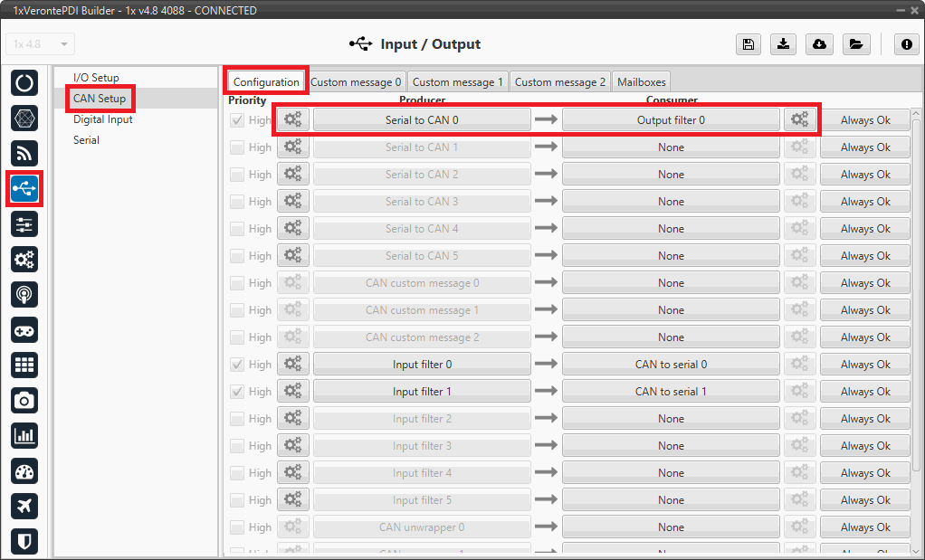Uncheck High priority for Input filter 0
This screenshot has width=925, height=560.
point(237,365)
